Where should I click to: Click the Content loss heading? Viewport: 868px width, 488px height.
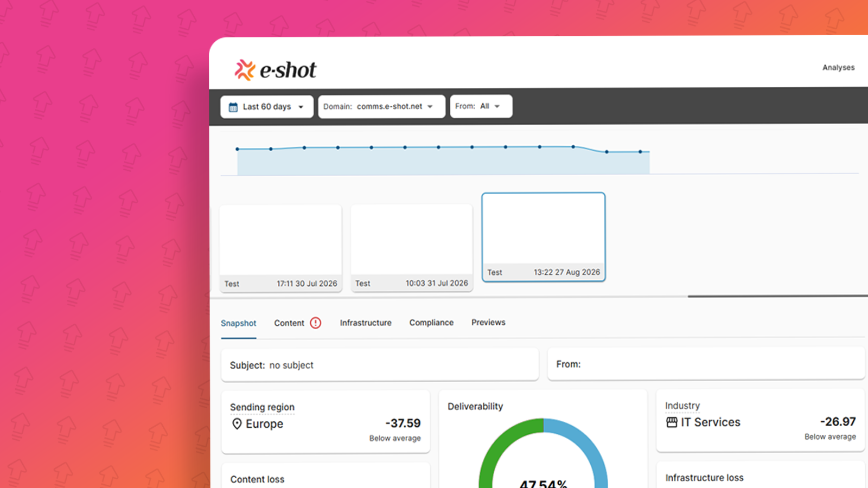click(257, 479)
